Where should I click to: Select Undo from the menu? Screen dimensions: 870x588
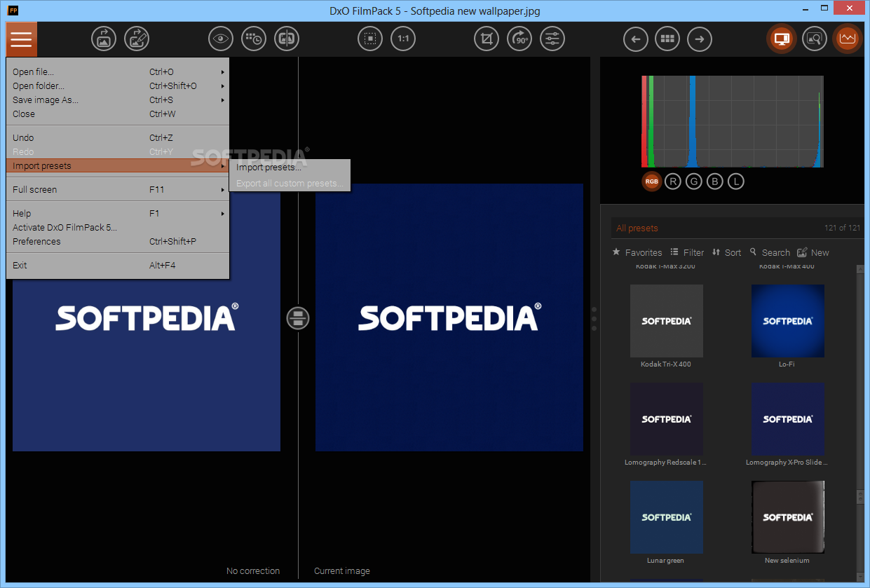pos(118,137)
